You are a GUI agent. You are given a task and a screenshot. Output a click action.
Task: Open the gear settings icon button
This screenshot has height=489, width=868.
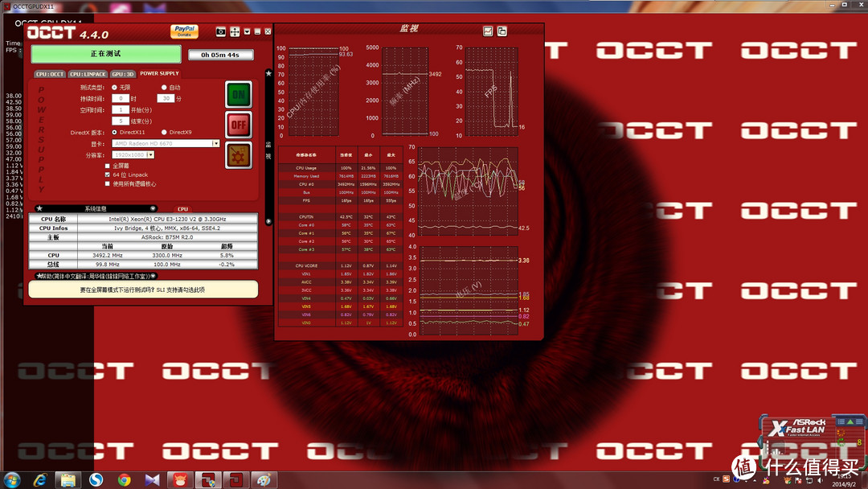click(239, 155)
